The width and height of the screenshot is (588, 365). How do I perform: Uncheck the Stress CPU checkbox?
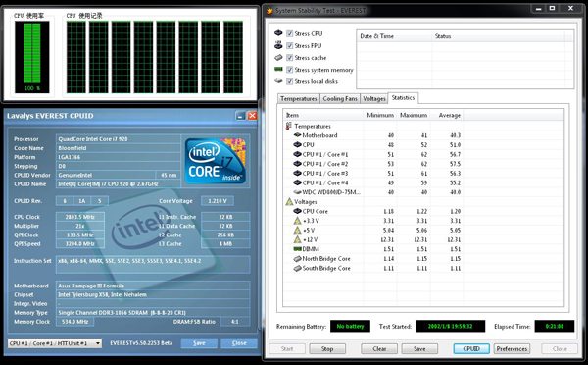coord(289,33)
